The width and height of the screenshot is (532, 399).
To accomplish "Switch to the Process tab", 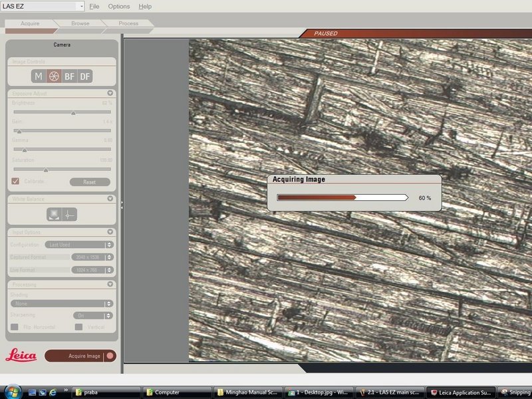I will [128, 23].
